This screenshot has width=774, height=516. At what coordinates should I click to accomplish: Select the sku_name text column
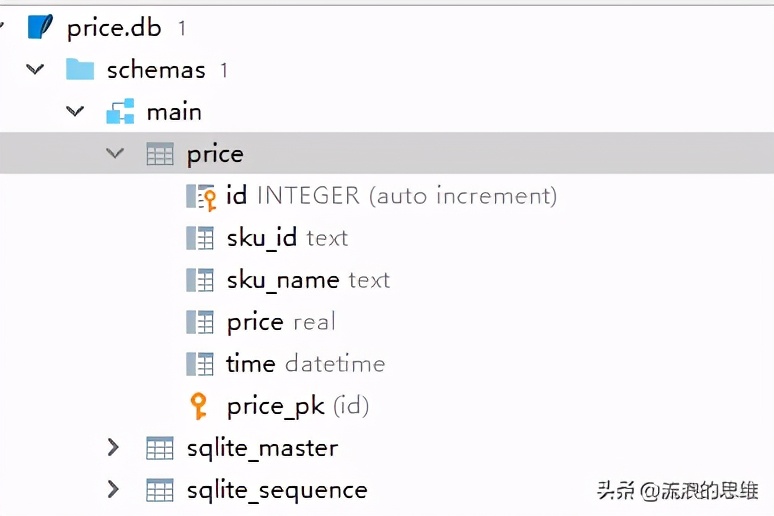[308, 280]
